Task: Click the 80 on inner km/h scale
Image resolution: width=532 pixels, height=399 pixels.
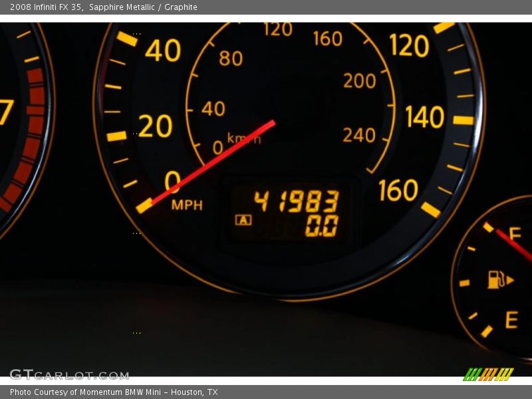Action: 231,59
